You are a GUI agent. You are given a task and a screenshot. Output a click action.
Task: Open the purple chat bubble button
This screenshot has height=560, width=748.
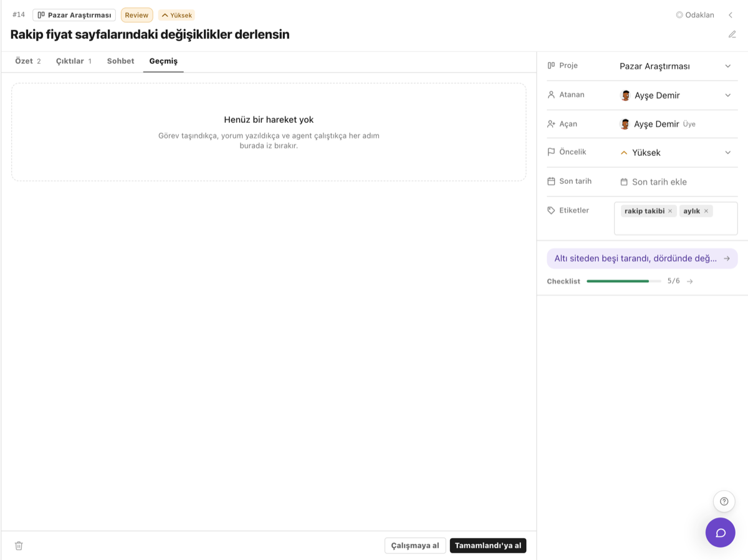pyautogui.click(x=721, y=533)
